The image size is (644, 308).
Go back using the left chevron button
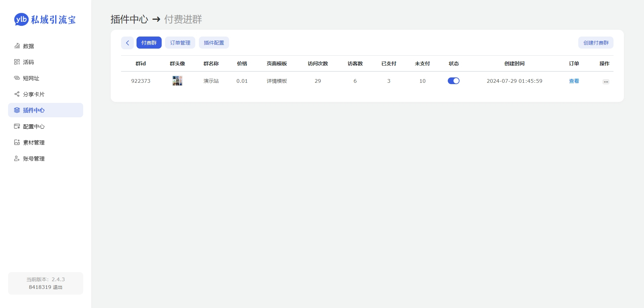tap(127, 43)
